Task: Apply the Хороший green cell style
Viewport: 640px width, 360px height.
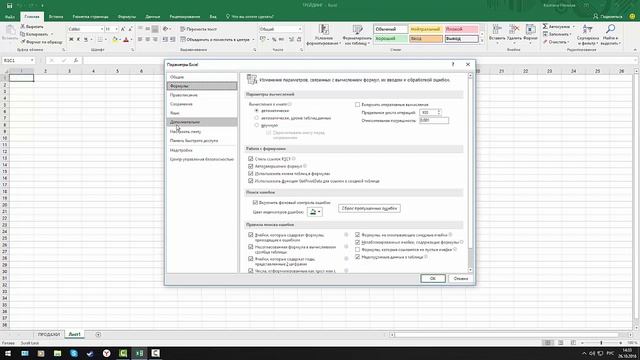Action: coord(391,39)
